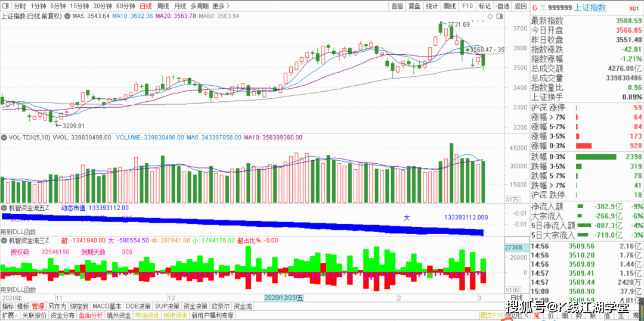The image size is (644, 321).
Task: Open the 多周期 multi-period view
Action: (199, 6)
